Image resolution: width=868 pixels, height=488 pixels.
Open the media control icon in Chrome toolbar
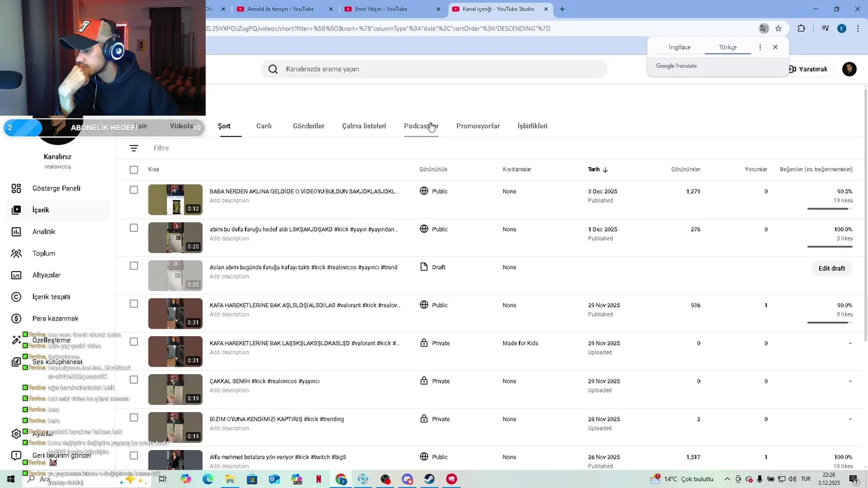click(x=825, y=28)
